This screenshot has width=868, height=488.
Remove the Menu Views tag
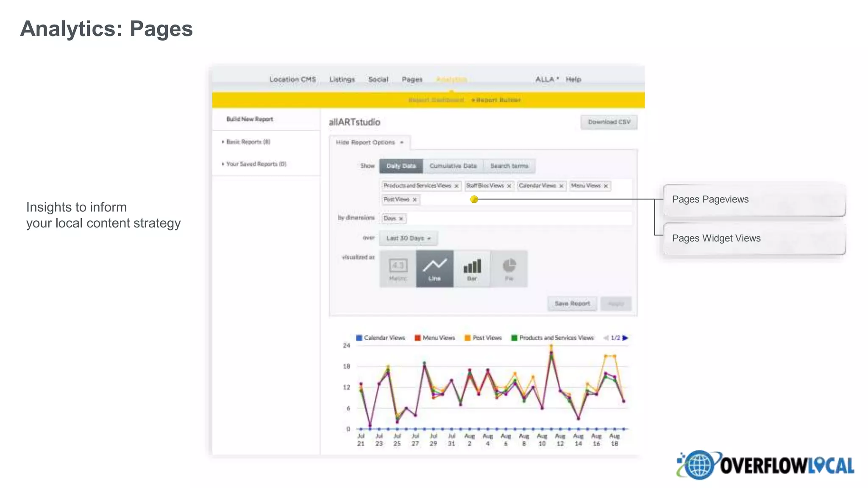606,186
